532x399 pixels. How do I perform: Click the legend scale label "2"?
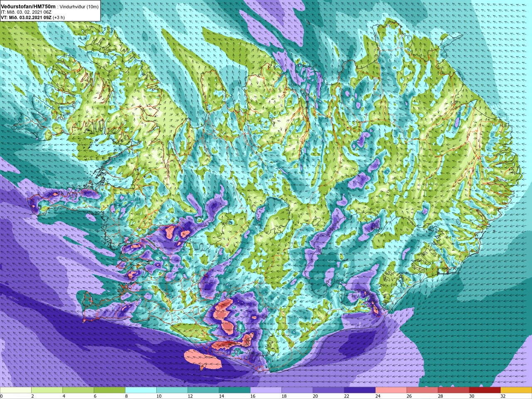(x=33, y=397)
